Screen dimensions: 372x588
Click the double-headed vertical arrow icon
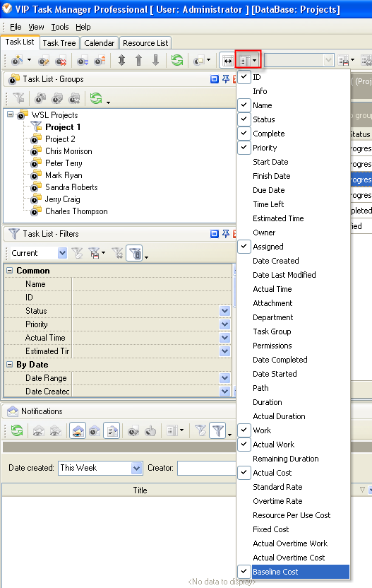121,60
